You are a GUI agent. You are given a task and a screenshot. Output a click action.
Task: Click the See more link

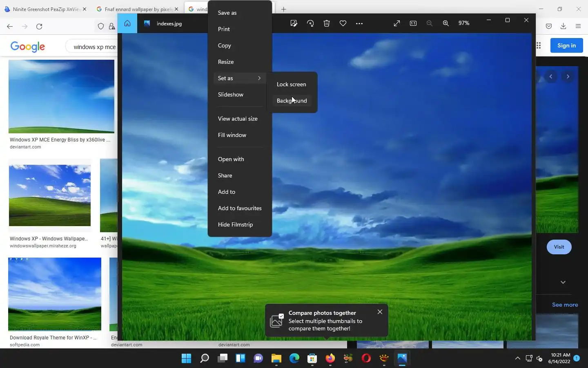point(565,305)
